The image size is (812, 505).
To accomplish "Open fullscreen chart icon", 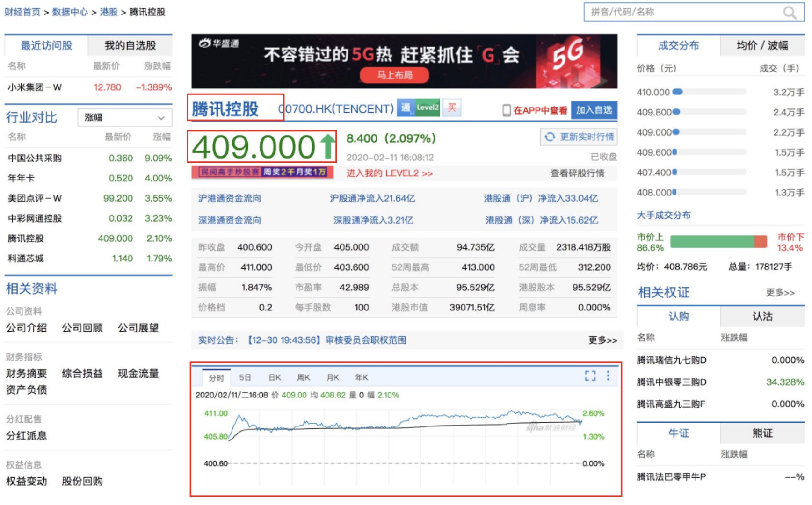I will [x=590, y=376].
